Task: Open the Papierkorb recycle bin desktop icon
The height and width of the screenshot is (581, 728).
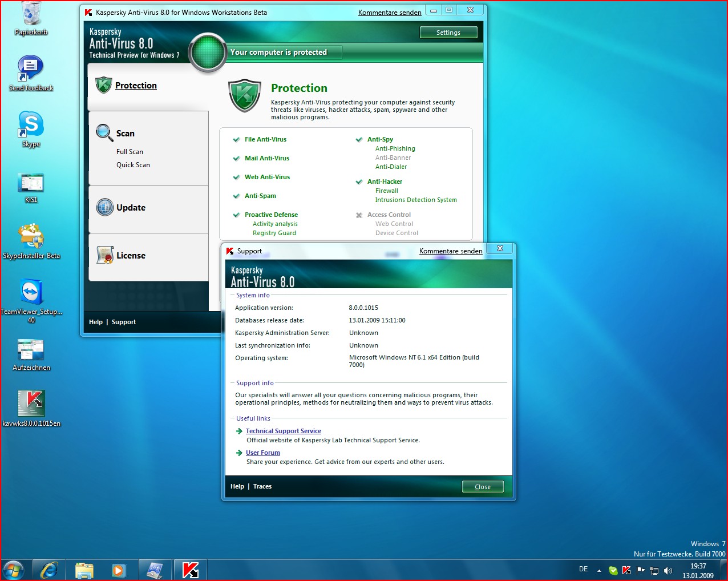Action: tap(31, 19)
